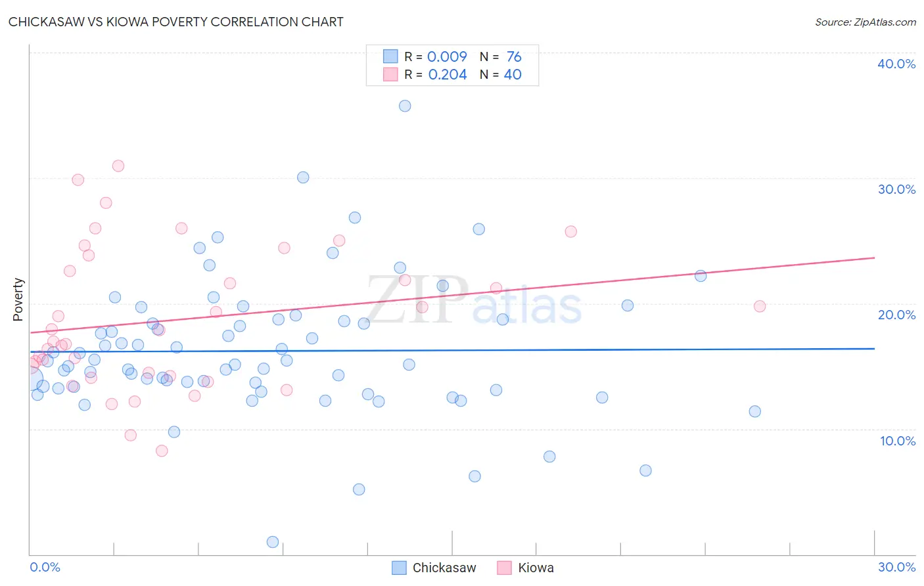Click the R = 0.204 correlation value
Viewport: 924px width, 586px height.
(x=436, y=74)
